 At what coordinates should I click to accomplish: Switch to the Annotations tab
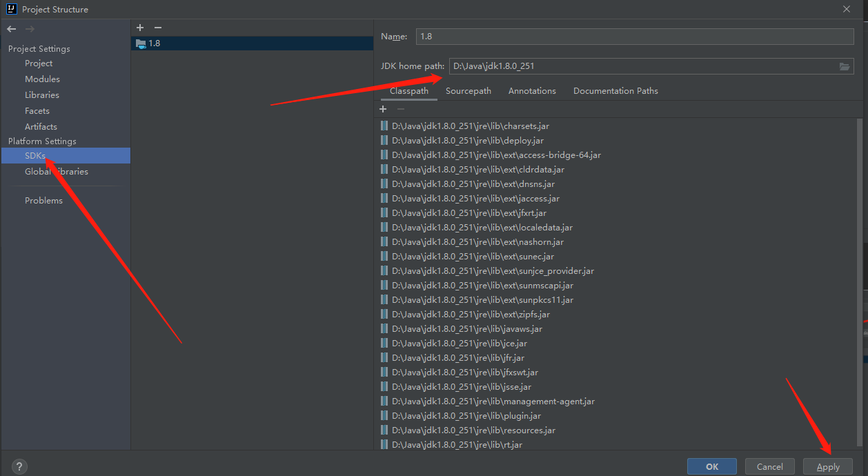click(532, 91)
